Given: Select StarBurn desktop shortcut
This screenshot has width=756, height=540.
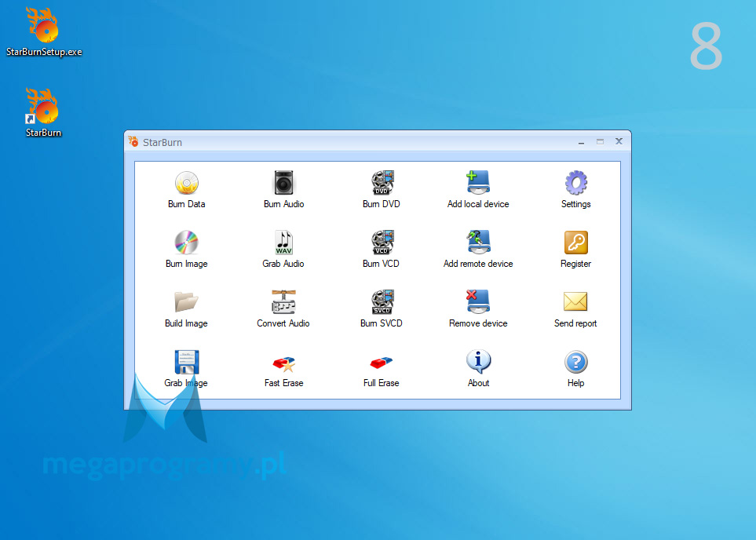Looking at the screenshot, I should (x=43, y=113).
